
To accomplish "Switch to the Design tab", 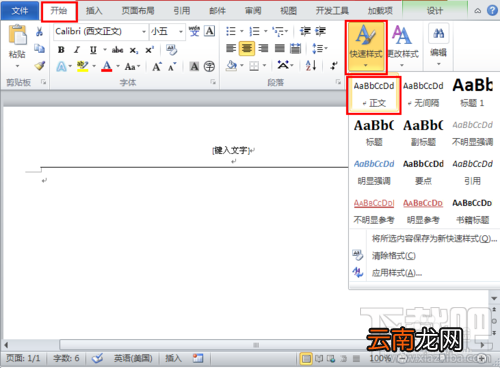I will pos(435,11).
